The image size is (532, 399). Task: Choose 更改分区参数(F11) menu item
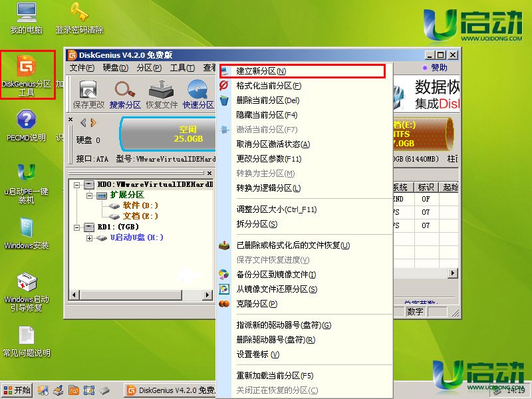[305, 159]
